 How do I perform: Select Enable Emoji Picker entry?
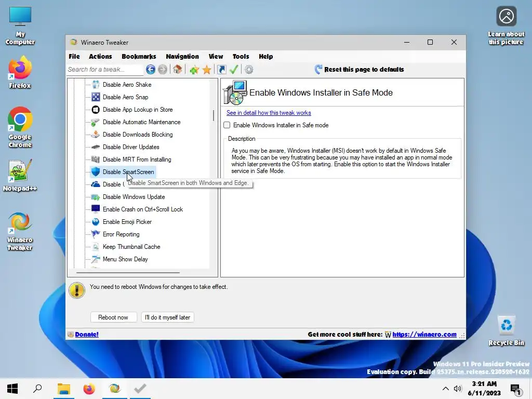point(127,222)
